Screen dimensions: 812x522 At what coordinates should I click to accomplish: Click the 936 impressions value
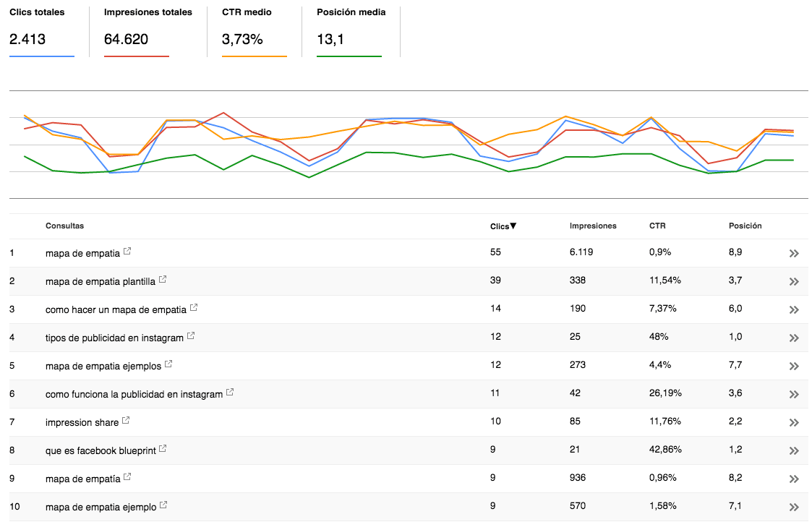click(578, 477)
